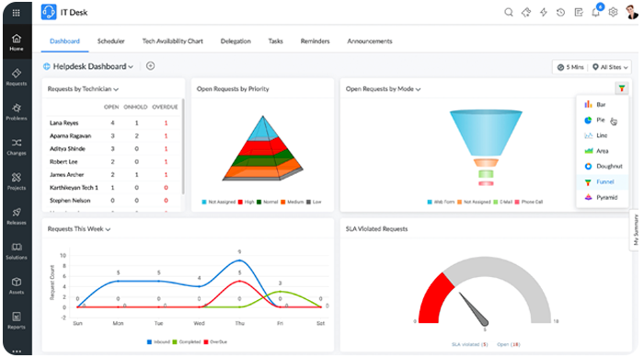
Task: Click the funnel chart-type icon in Open Requests by Mode
Action: point(622,88)
